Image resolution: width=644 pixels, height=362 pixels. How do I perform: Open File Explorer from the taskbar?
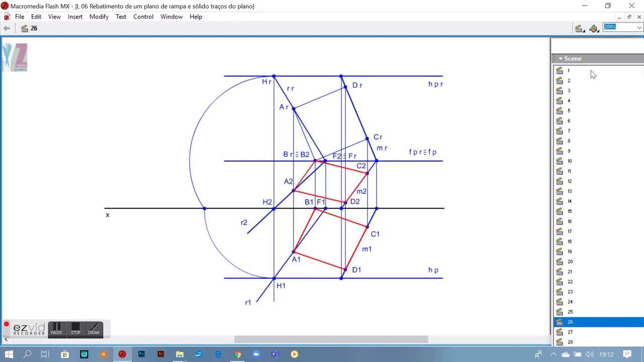click(x=180, y=354)
